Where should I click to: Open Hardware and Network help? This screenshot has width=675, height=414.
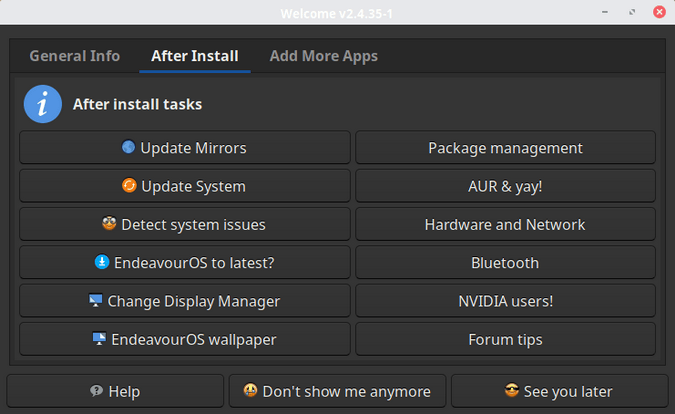(x=505, y=225)
